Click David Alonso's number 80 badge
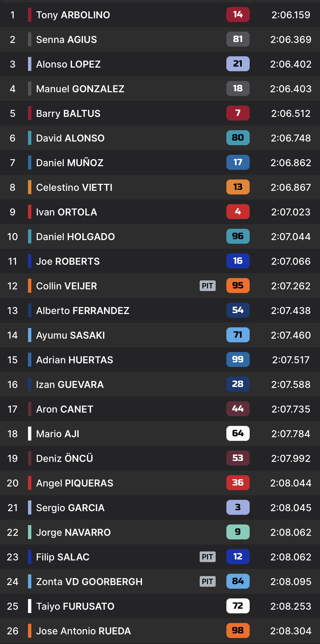This screenshot has height=644, width=320. 238,138
